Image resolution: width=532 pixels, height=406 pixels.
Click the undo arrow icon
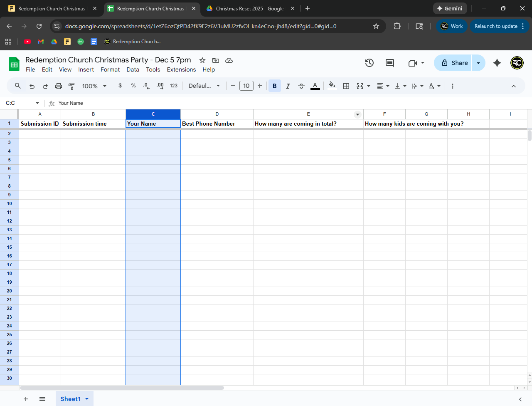32,86
